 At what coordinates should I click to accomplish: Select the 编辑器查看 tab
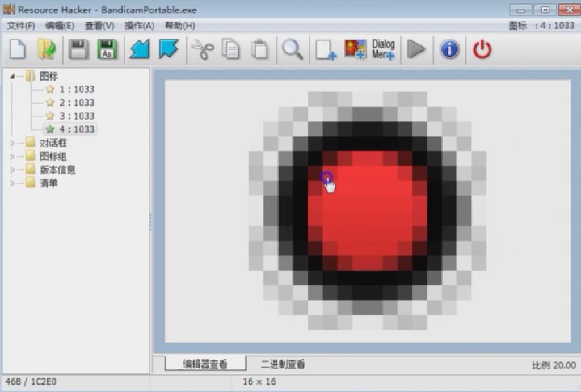pyautogui.click(x=205, y=364)
